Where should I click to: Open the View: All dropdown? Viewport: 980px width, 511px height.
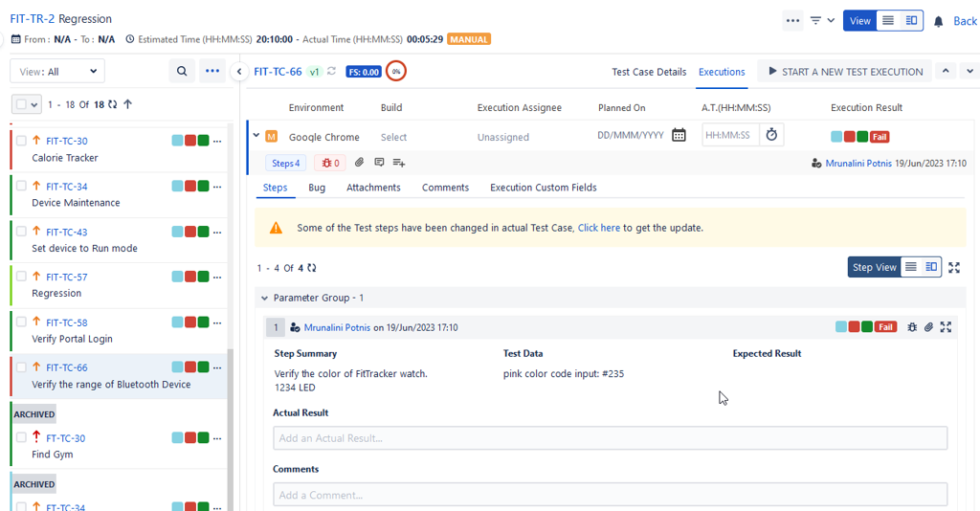point(57,71)
